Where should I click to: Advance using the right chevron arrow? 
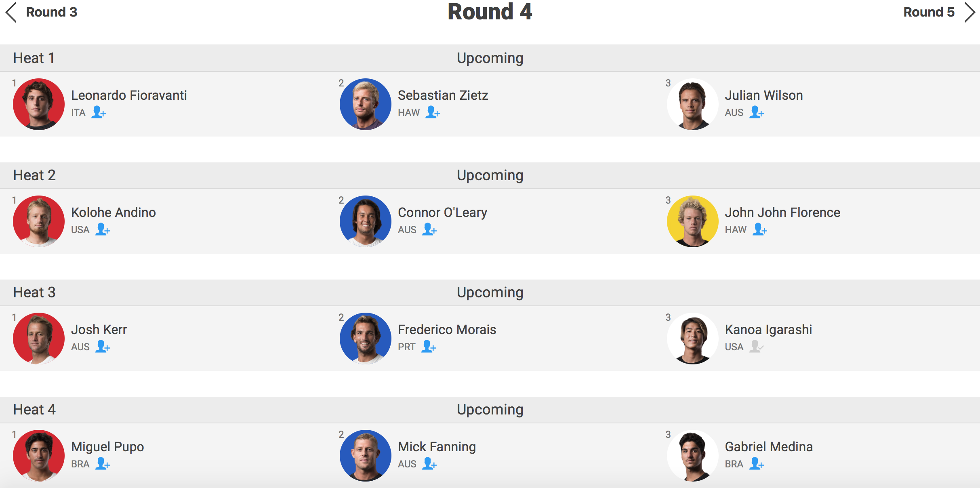pyautogui.click(x=969, y=12)
